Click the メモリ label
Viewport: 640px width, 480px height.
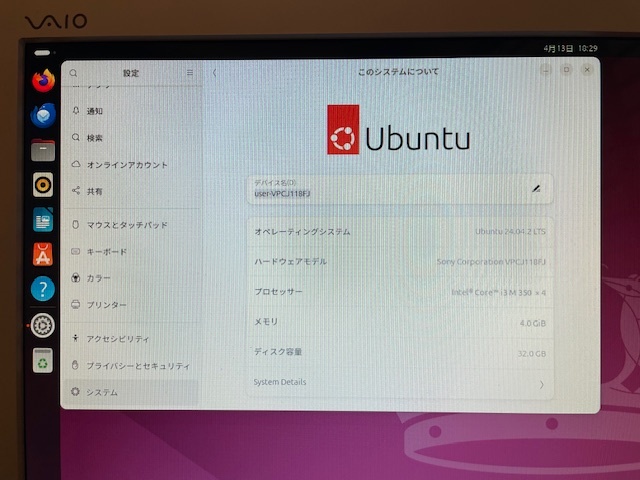pyautogui.click(x=266, y=322)
